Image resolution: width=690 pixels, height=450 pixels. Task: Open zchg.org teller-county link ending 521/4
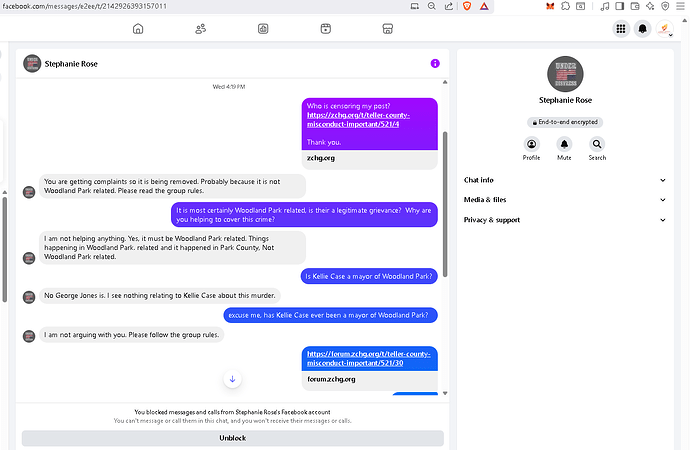358,120
